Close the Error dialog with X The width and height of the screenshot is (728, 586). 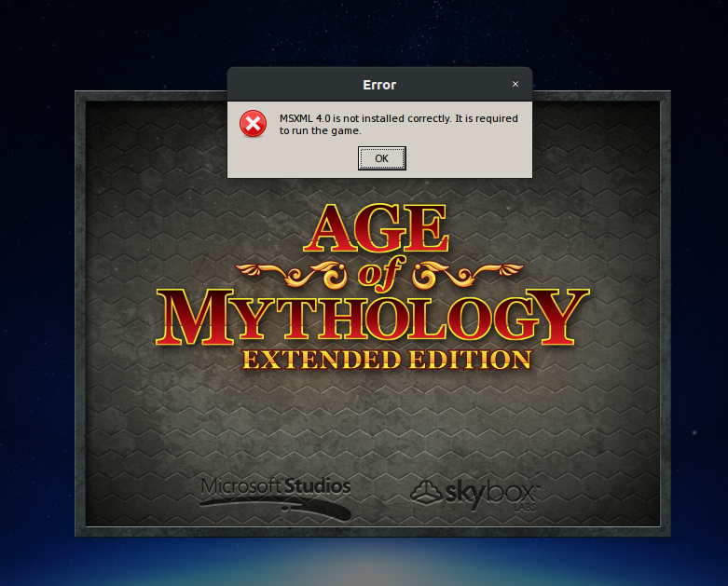(x=515, y=84)
